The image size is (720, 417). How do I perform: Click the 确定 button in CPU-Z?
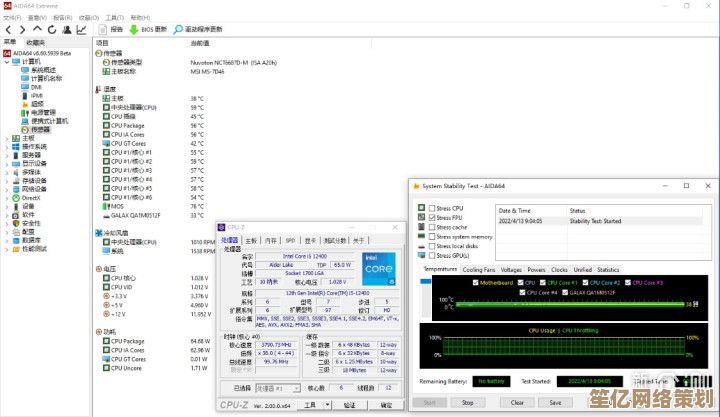click(x=386, y=405)
